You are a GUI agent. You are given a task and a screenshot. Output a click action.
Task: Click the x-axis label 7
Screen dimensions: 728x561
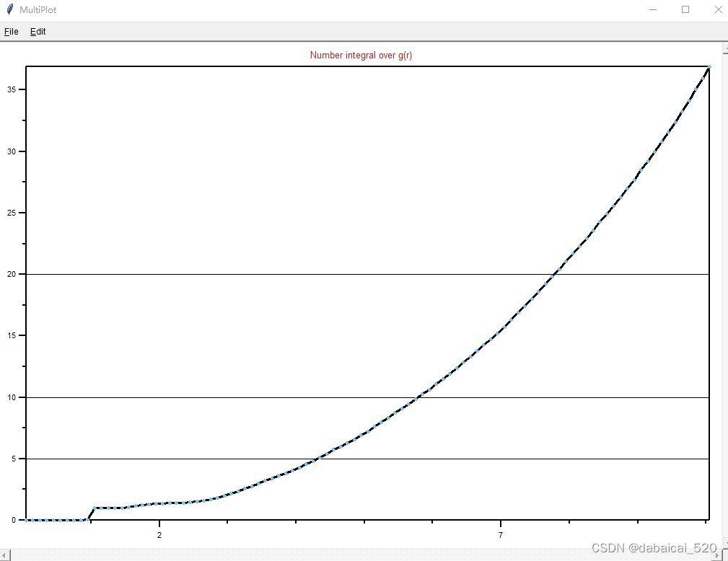coord(501,535)
